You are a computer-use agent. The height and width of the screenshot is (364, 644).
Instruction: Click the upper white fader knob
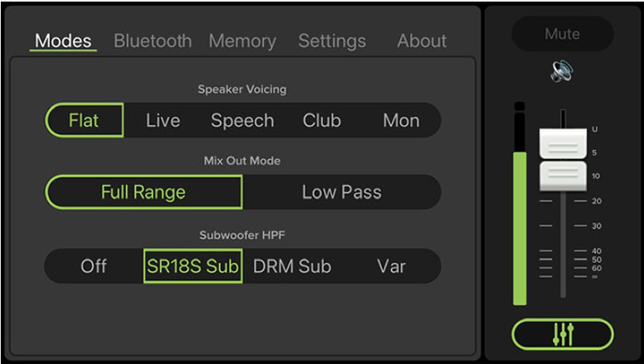[563, 143]
